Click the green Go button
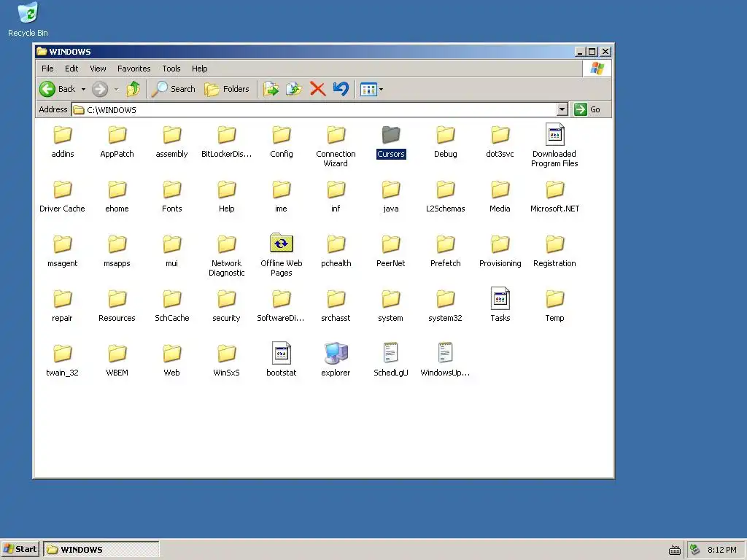Viewport: 747px width, 560px height. click(587, 109)
